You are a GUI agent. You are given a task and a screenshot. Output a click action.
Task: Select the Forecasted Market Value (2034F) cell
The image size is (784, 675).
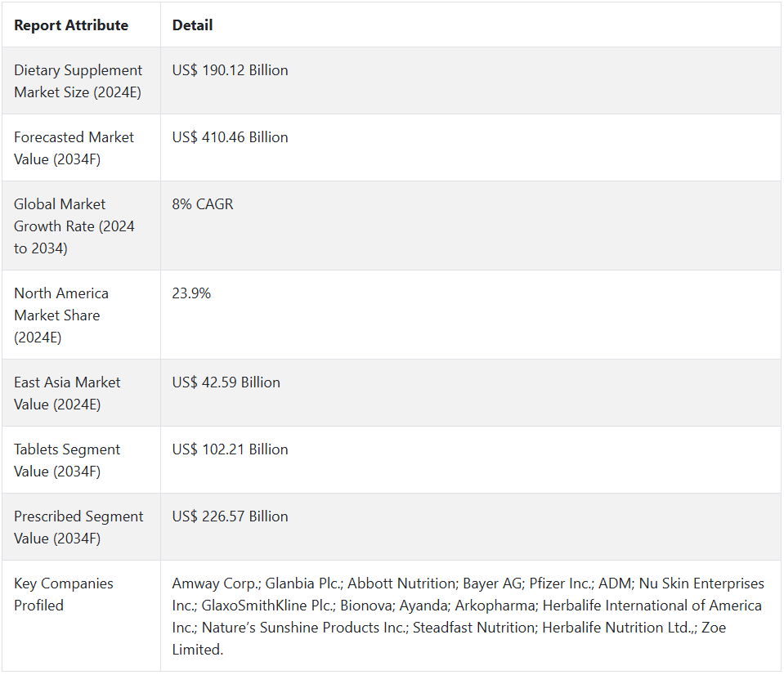tap(74, 148)
